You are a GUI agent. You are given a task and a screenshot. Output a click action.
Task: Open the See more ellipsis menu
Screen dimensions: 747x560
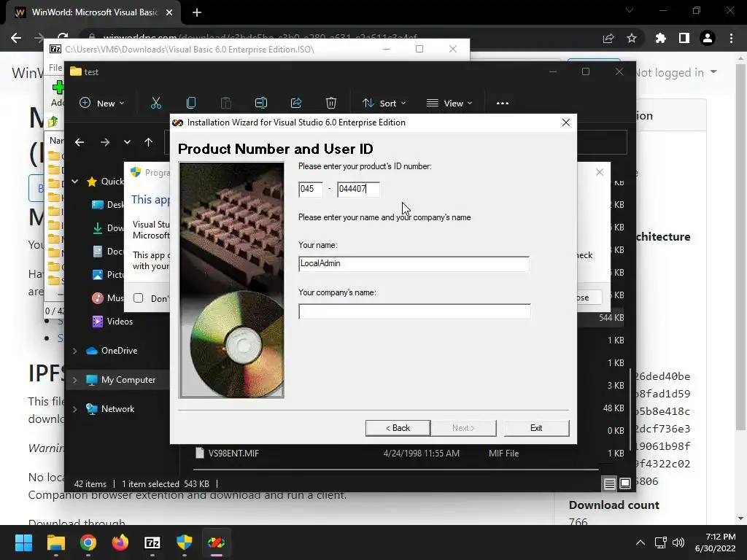(x=503, y=104)
